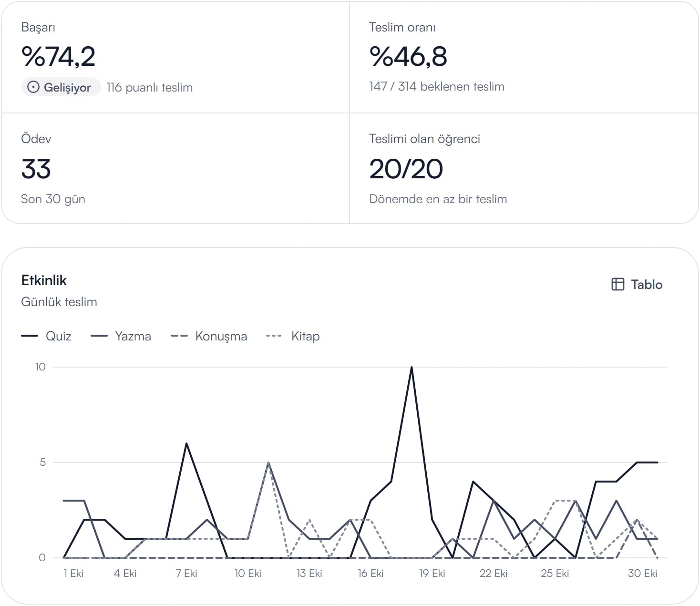Click the y-axis value 5
The width and height of the screenshot is (700, 606).
click(x=43, y=462)
